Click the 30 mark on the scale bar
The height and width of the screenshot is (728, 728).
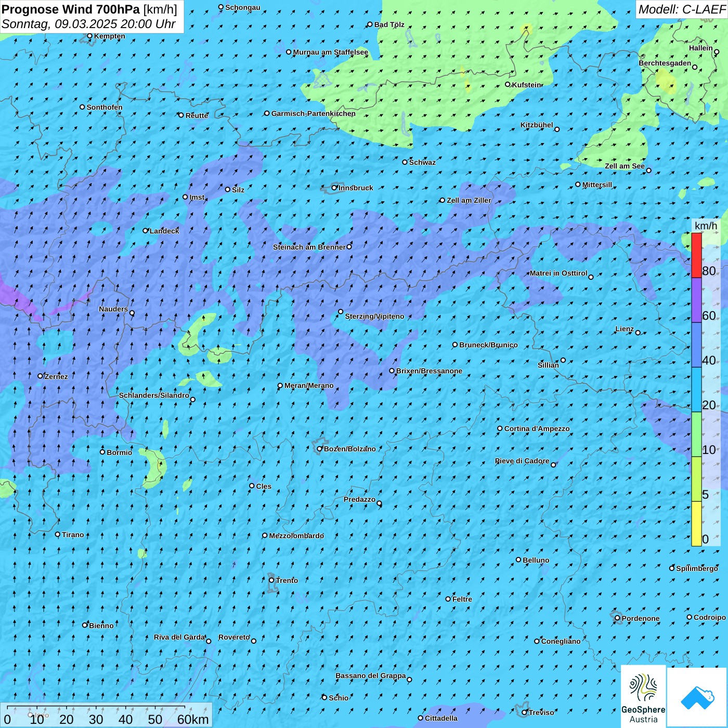(x=96, y=719)
